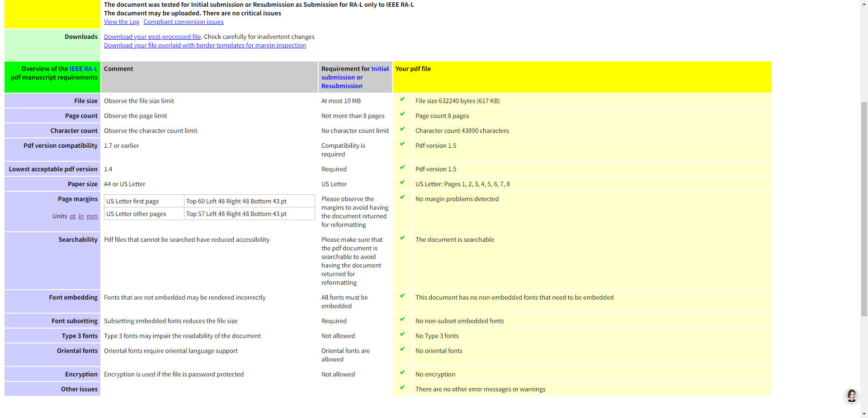The height and width of the screenshot is (418, 868).
Task: Click the 'US Letter other pages' cell
Action: (x=144, y=214)
